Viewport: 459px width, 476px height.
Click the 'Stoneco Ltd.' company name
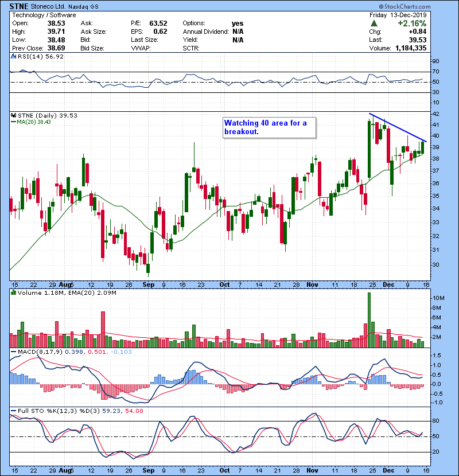click(x=48, y=6)
